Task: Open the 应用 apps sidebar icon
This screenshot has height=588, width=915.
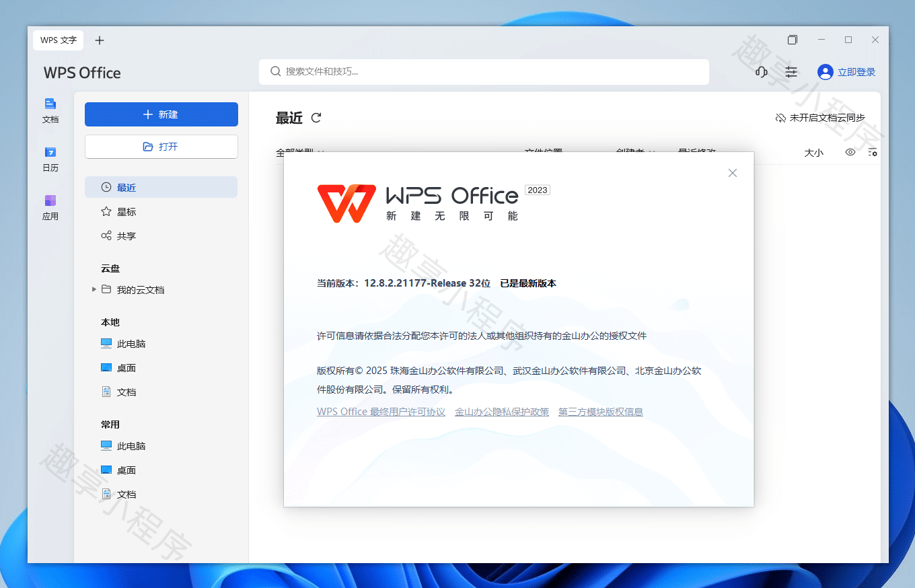Action: pos(50,207)
